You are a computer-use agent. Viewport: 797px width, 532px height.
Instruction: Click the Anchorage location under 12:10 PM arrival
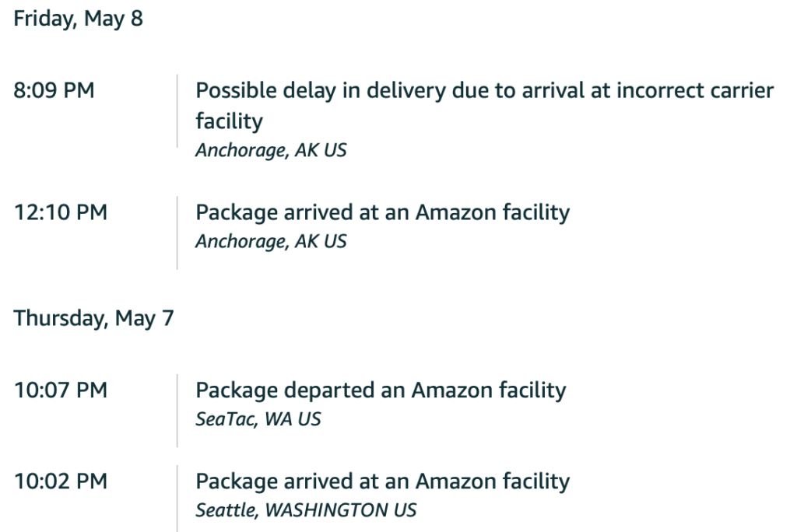271,241
